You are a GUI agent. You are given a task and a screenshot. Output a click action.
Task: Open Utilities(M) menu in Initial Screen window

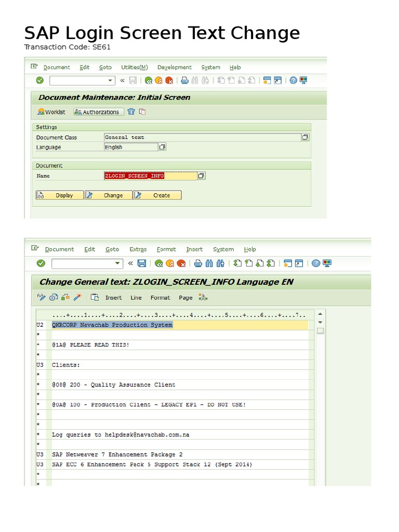[135, 67]
